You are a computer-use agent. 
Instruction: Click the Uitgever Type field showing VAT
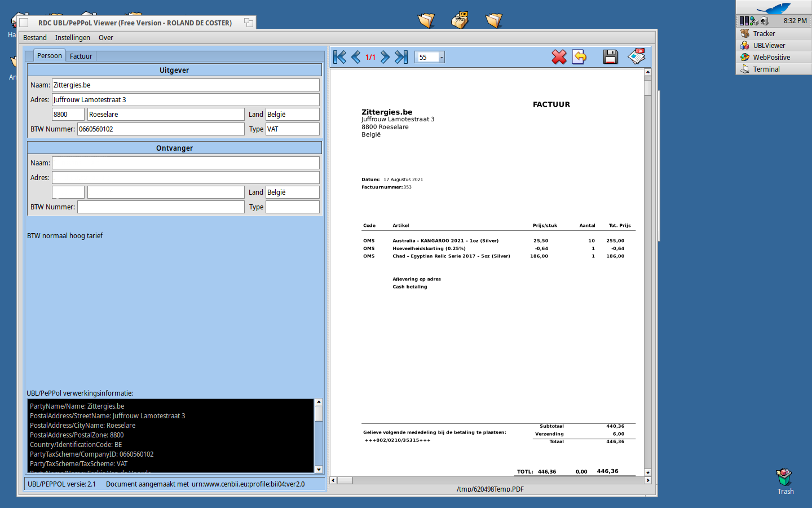pos(293,129)
